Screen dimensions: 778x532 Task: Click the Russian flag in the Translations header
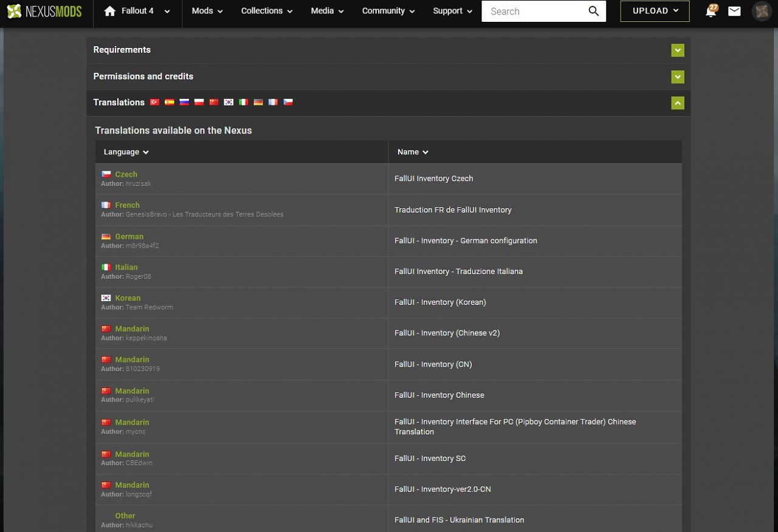point(184,102)
